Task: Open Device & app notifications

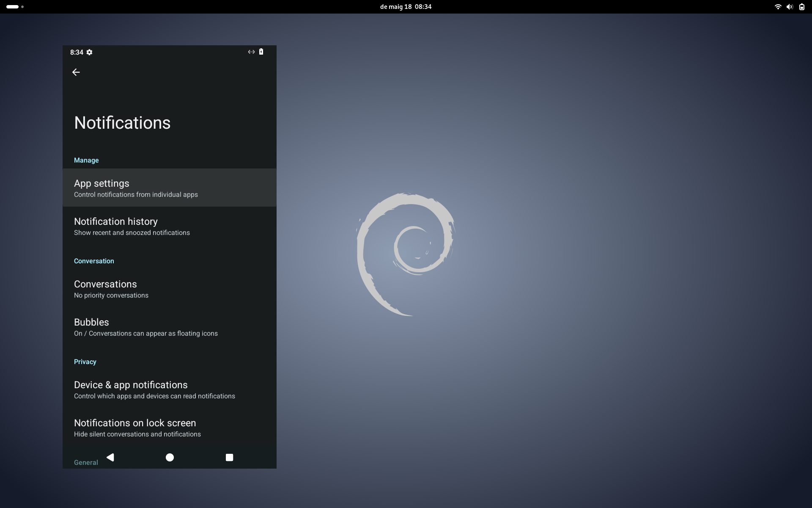Action: tap(170, 389)
